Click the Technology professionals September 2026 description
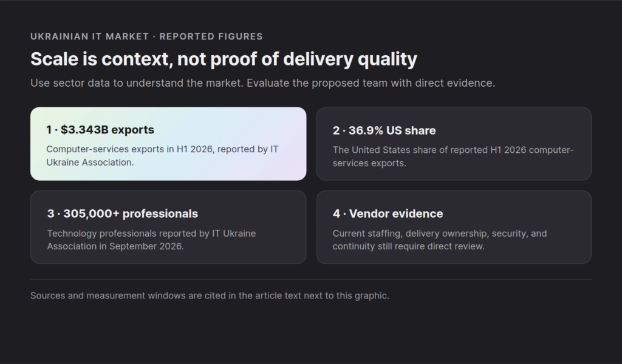Viewport: 622px width, 364px height. 151,240
